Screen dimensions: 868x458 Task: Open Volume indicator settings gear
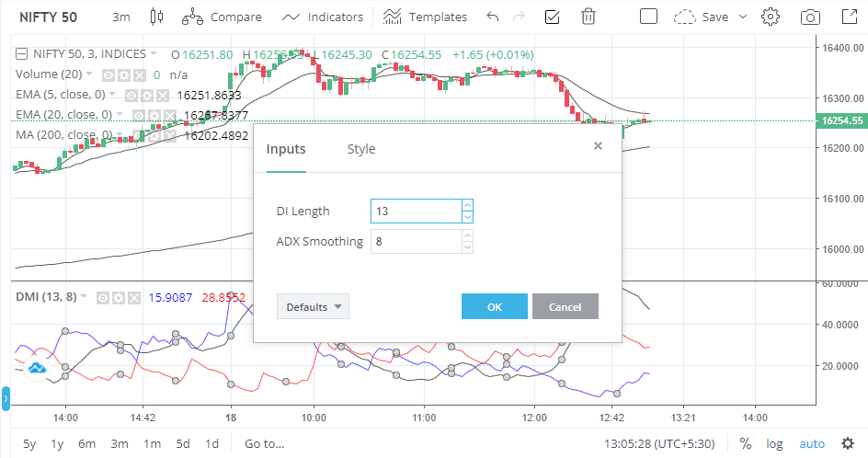click(x=124, y=75)
